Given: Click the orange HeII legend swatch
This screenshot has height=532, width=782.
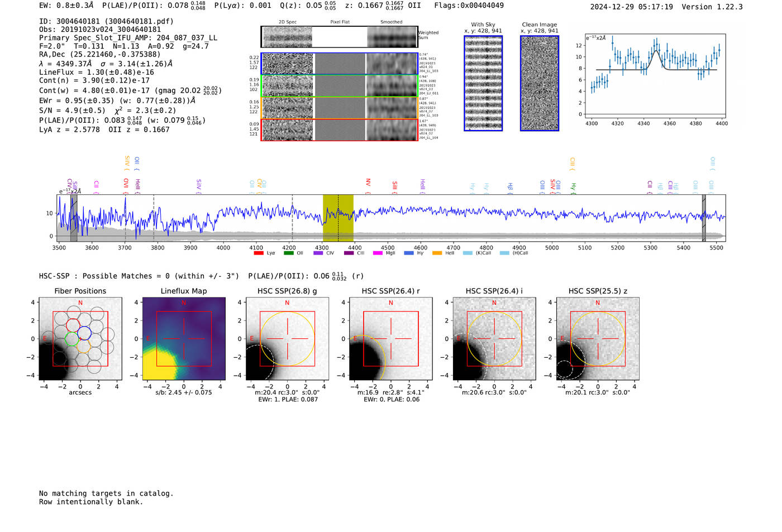Looking at the screenshot, I should coord(437,253).
